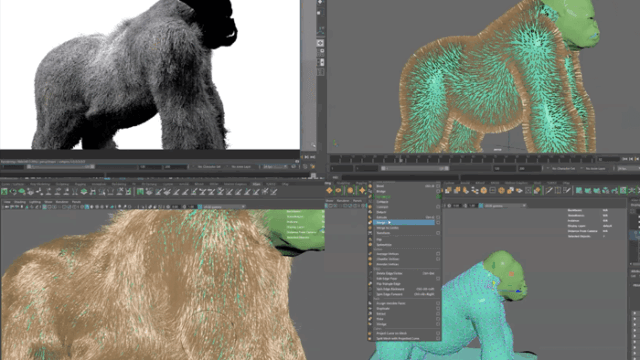Click Project Curve on Mesh entry
Screen dimensions: 640x360
[x=391, y=333]
